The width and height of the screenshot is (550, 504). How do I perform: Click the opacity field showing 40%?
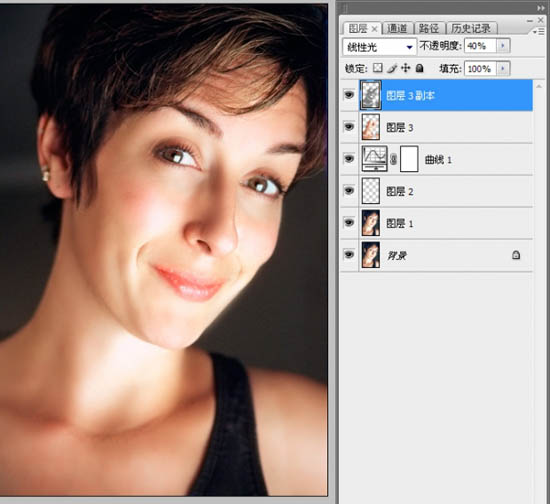click(x=480, y=46)
